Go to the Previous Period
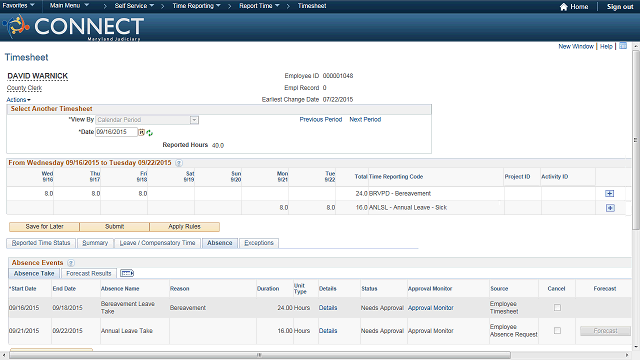 321,120
